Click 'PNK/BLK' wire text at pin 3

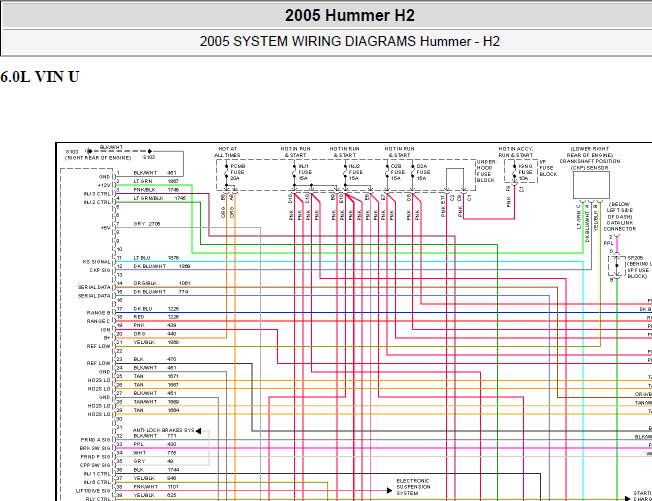(x=143, y=190)
